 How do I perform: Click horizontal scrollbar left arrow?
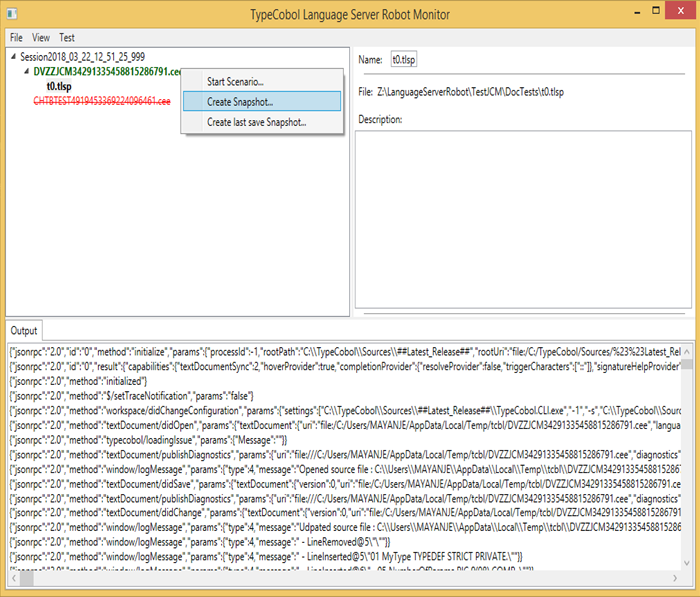13,578
